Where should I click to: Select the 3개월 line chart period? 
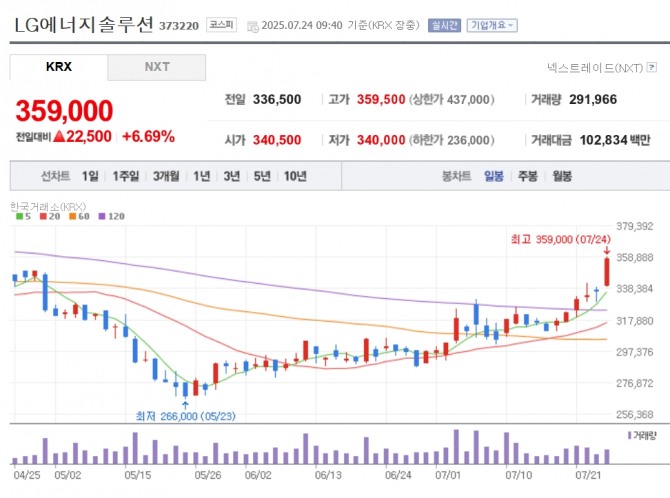click(165, 176)
